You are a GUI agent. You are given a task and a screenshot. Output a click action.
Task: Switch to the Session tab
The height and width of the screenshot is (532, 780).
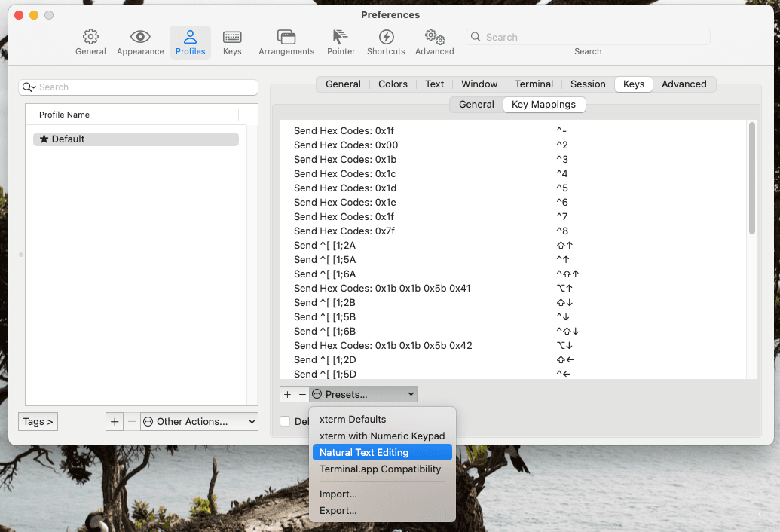588,84
